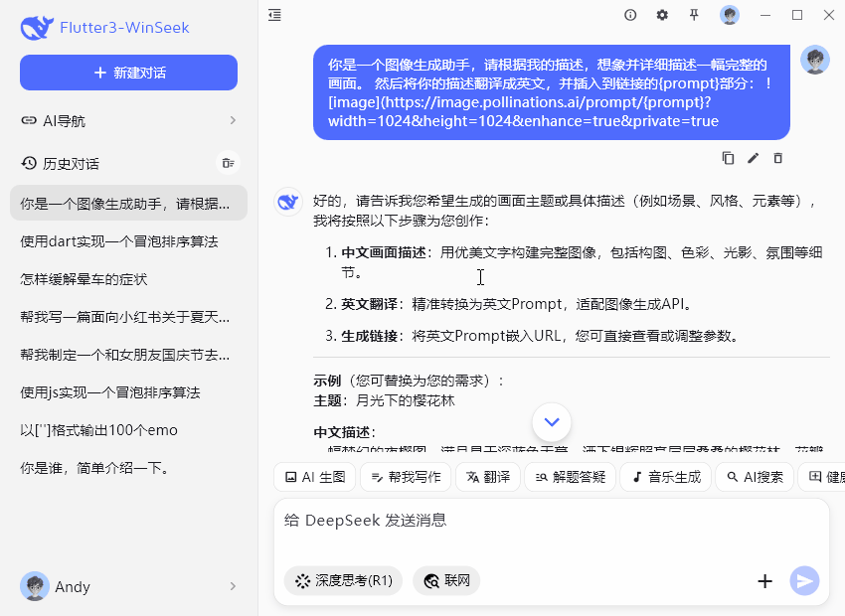Screen dimensions: 845x616
Task: Click the Flutter3-WinSeek title text
Action: pos(124,28)
